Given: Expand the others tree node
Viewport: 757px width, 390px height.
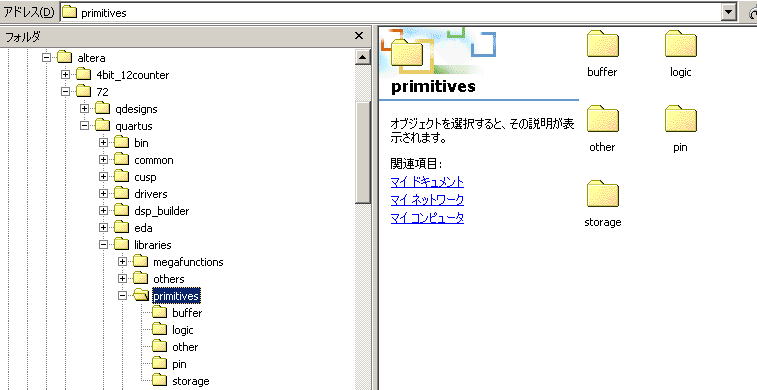Looking at the screenshot, I should (123, 278).
